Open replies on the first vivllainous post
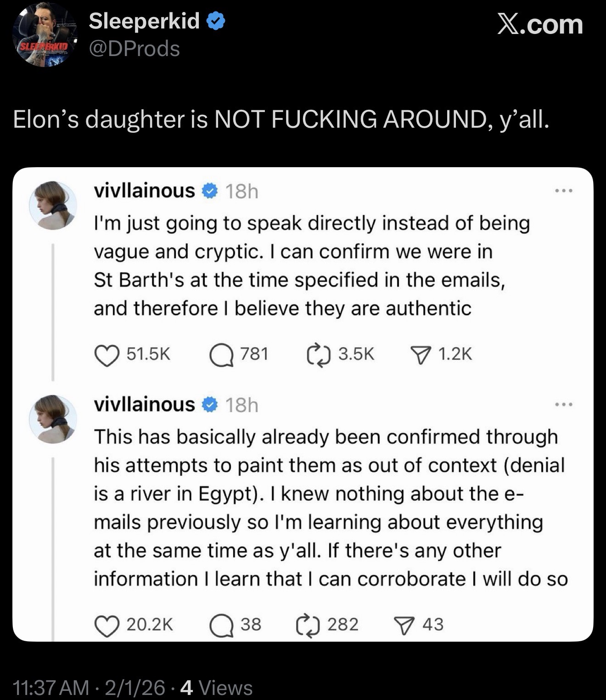Viewport: 606px width, 700px height. click(221, 355)
